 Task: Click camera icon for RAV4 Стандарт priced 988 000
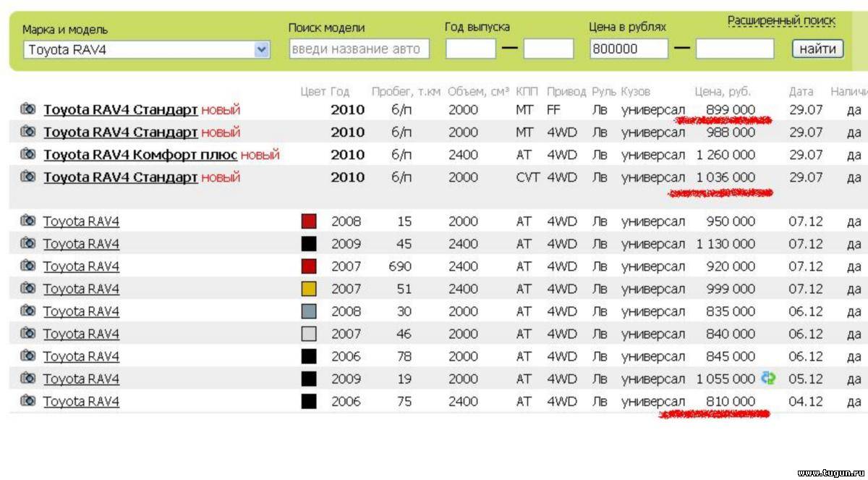(28, 132)
